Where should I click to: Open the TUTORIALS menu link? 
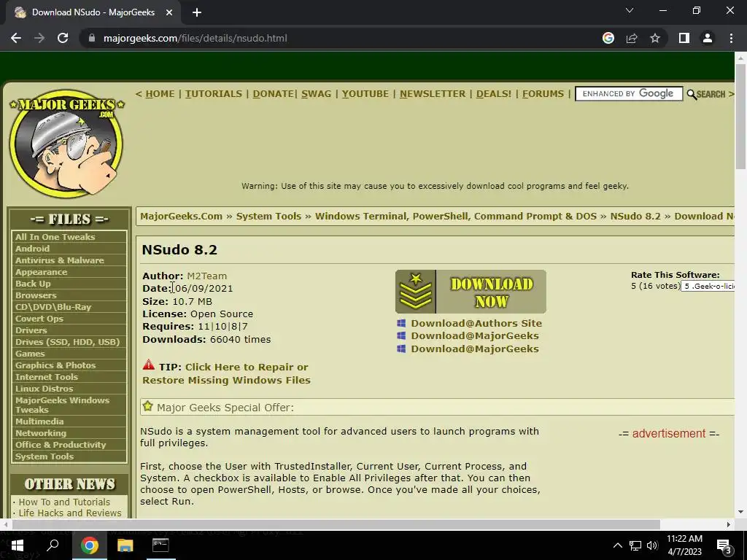tap(214, 94)
